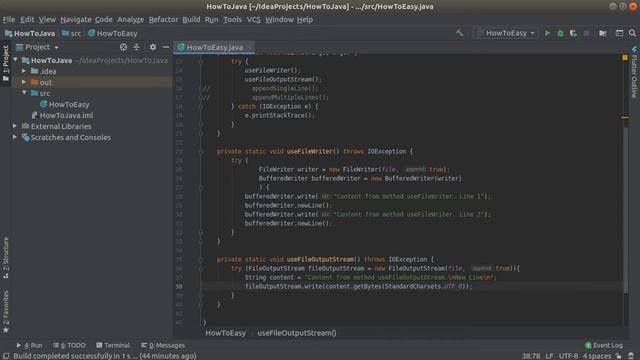Open Project Structure icon in toolbar
This screenshot has width=640, height=360.
pyautogui.click(x=603, y=33)
